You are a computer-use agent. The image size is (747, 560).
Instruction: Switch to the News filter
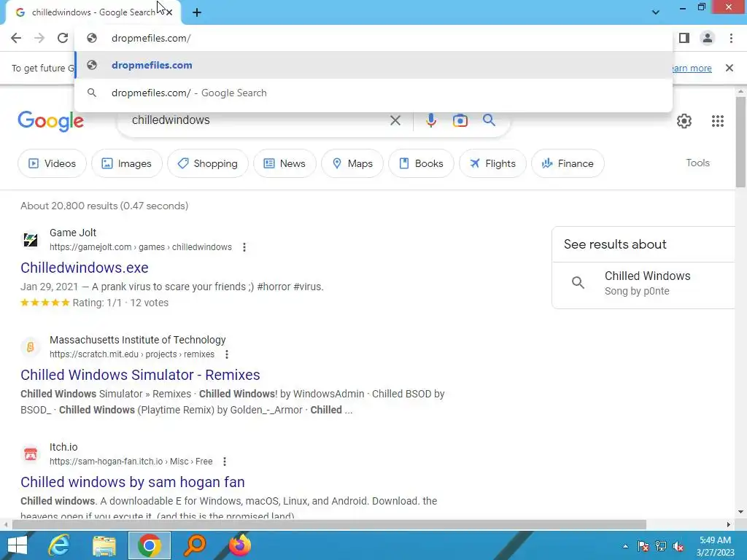pos(285,163)
